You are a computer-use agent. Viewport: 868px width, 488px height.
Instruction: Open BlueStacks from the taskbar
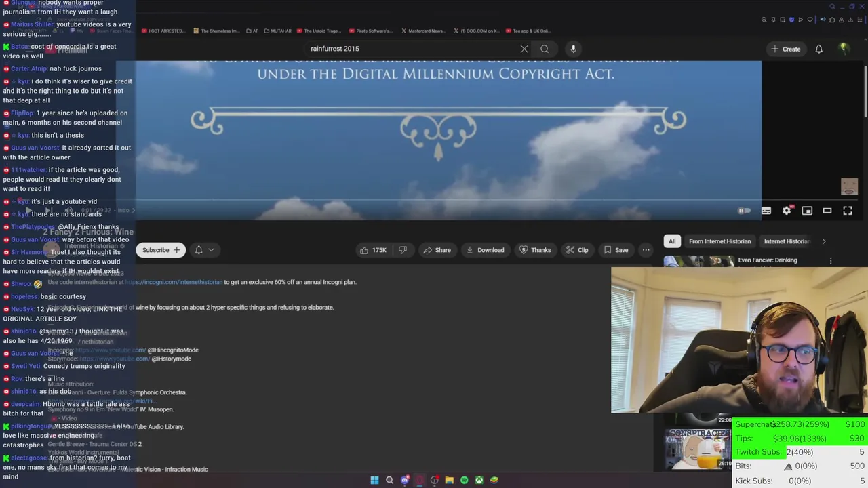pyautogui.click(x=494, y=480)
